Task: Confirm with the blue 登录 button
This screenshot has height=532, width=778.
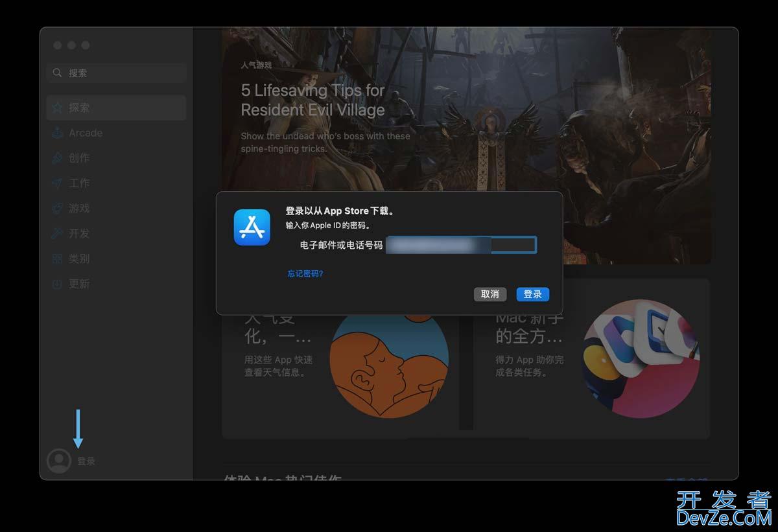Action: [x=533, y=294]
